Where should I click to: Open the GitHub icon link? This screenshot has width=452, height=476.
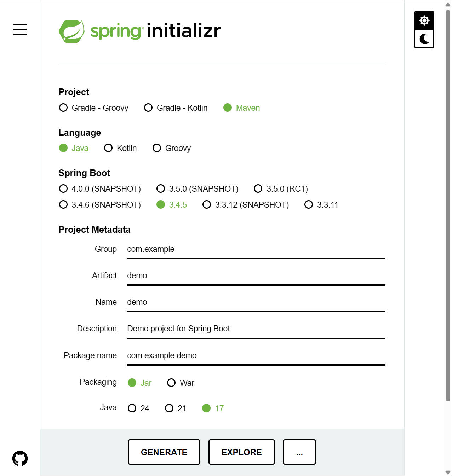tap(20, 458)
